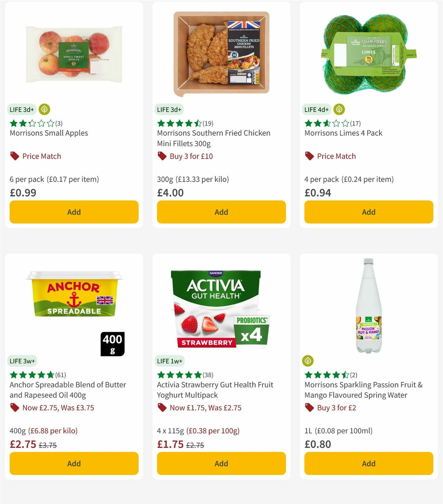Add Southern Fried Chicken Mini Fillets to basket

coord(221,212)
